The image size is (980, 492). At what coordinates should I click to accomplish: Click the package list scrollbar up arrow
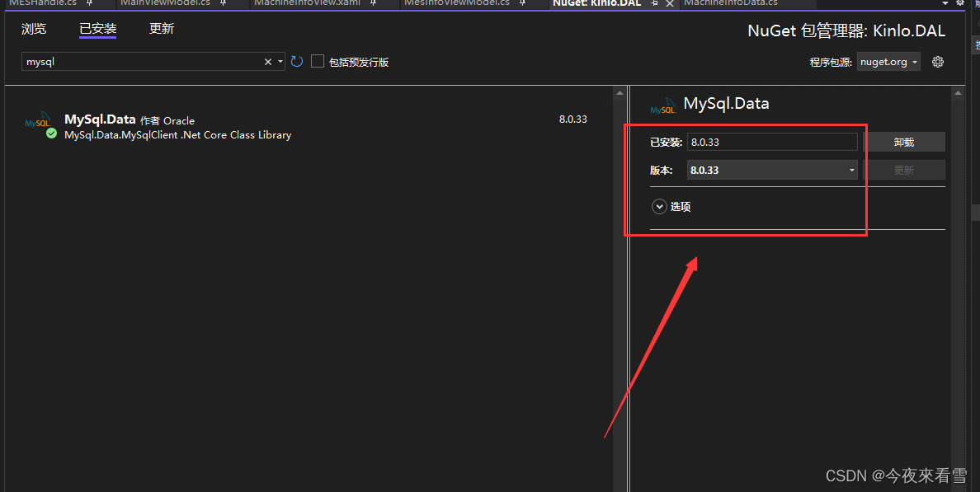click(x=620, y=93)
